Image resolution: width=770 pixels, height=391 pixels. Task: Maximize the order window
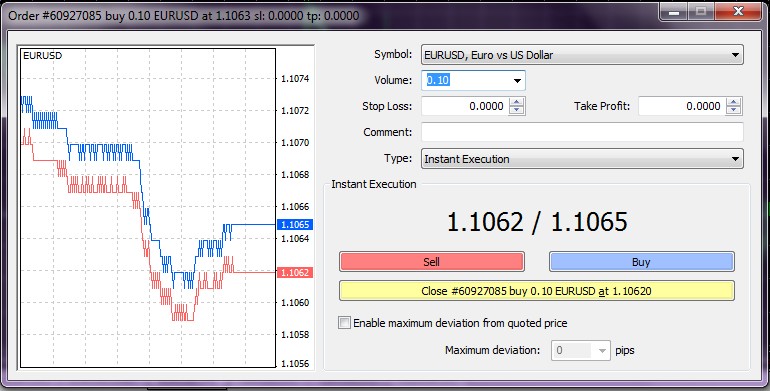coord(701,12)
